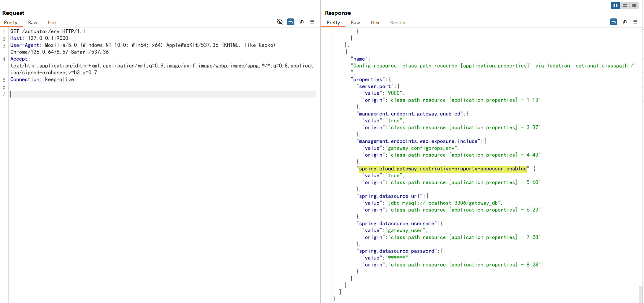Open the Response pane hamburger menu
644x303 pixels.
coord(635,22)
